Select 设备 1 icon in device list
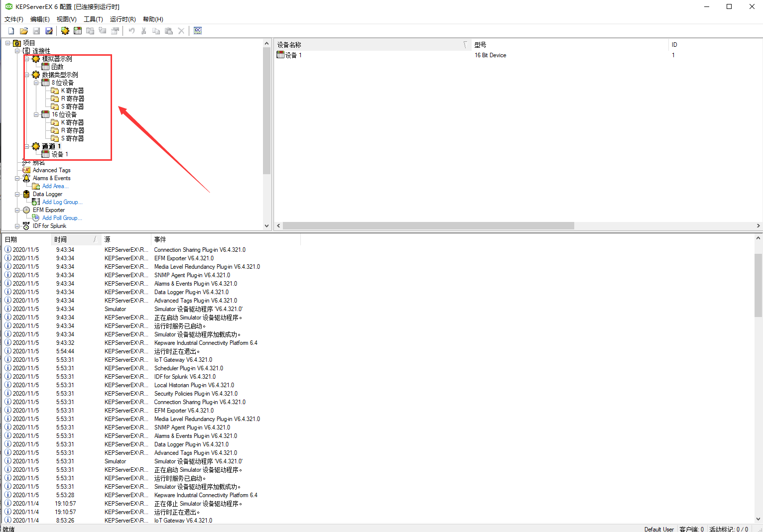Screen dimensions: 763x532 tap(280, 55)
